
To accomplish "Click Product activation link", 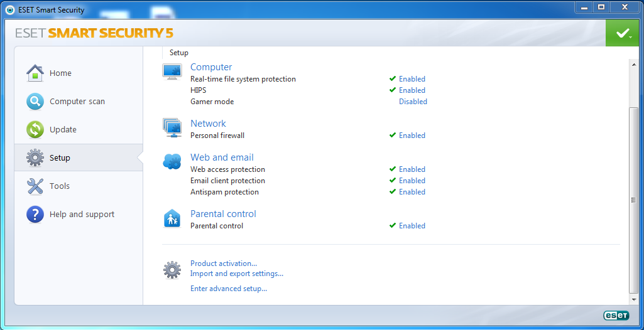I will pyautogui.click(x=224, y=263).
